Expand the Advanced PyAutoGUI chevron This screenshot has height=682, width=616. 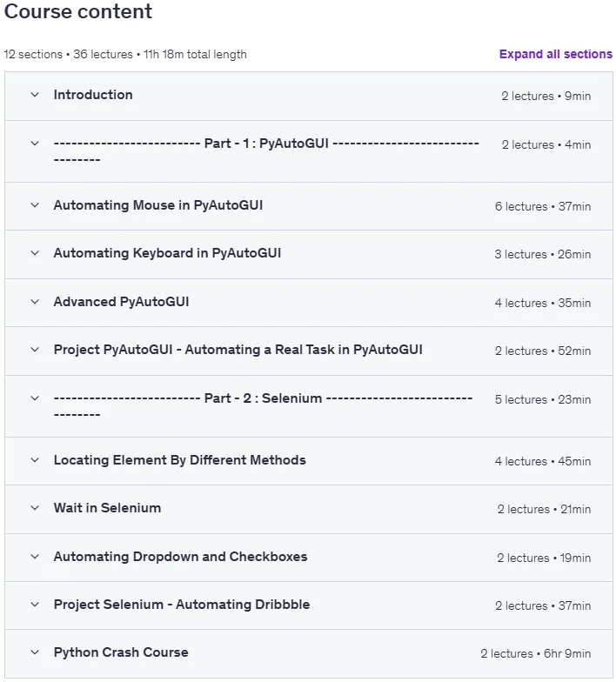(x=35, y=302)
